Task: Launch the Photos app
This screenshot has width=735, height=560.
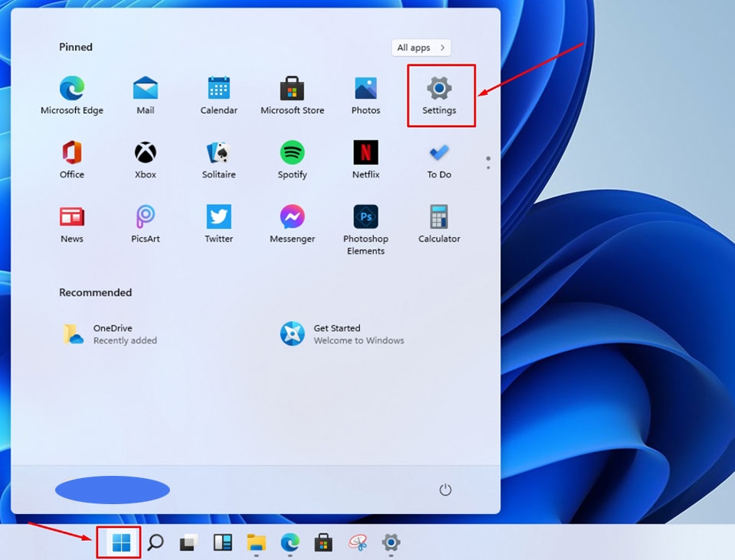Action: [366, 96]
